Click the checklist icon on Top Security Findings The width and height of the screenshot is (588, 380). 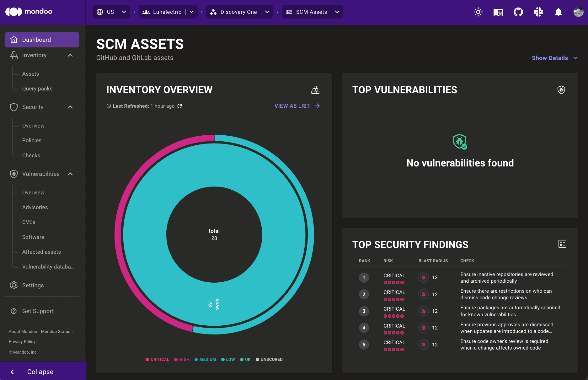pyautogui.click(x=562, y=244)
